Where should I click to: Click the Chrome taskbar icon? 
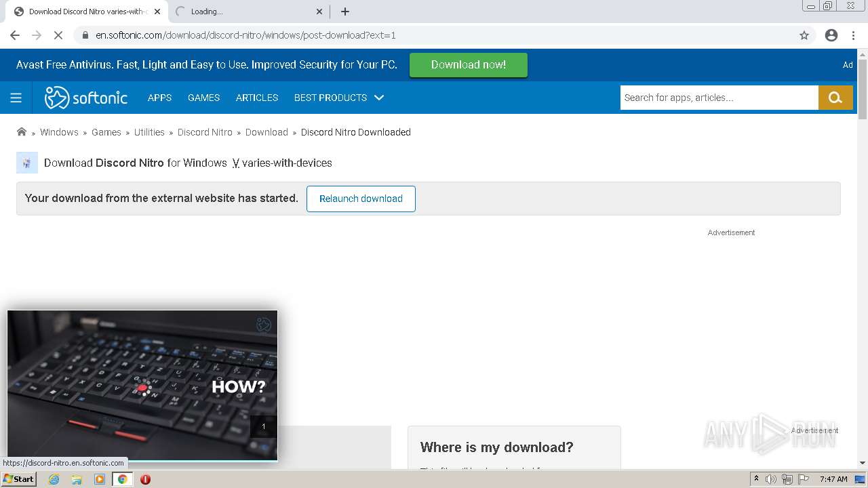click(x=123, y=479)
